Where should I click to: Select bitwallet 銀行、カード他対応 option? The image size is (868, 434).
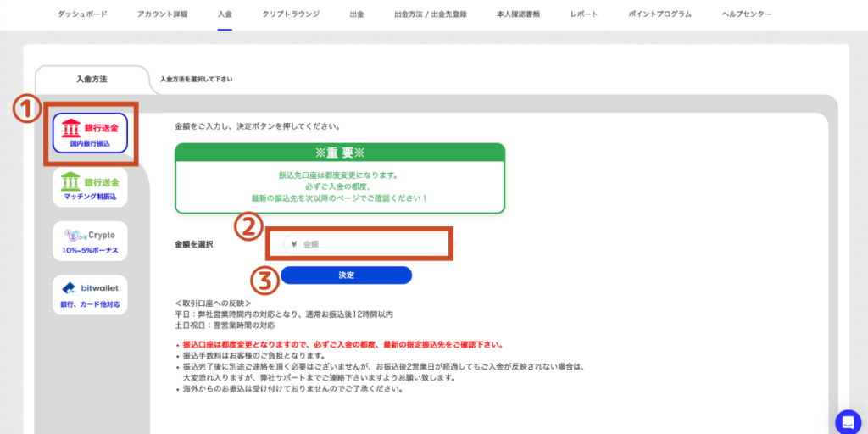[x=90, y=295]
